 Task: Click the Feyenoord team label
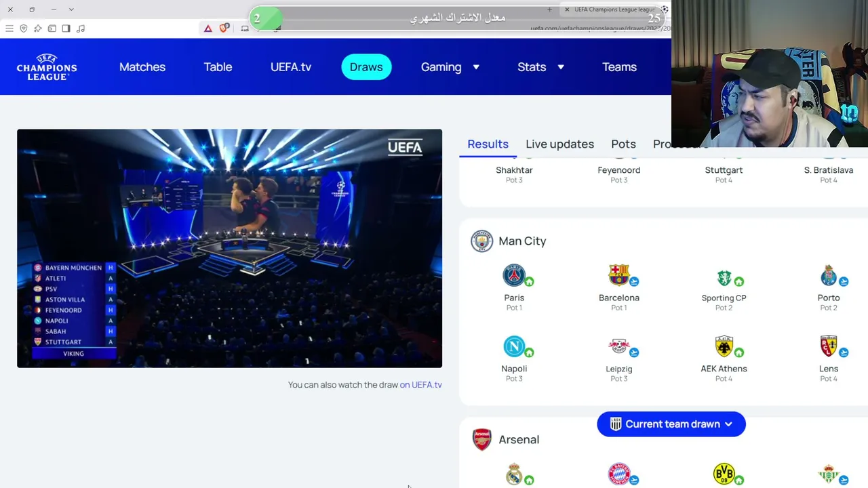pyautogui.click(x=618, y=170)
